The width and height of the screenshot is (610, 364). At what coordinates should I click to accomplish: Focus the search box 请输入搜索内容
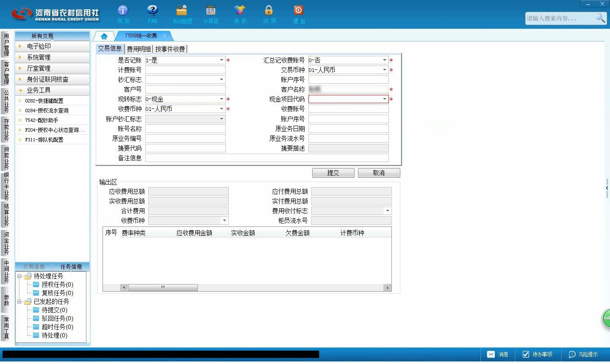click(x=560, y=18)
